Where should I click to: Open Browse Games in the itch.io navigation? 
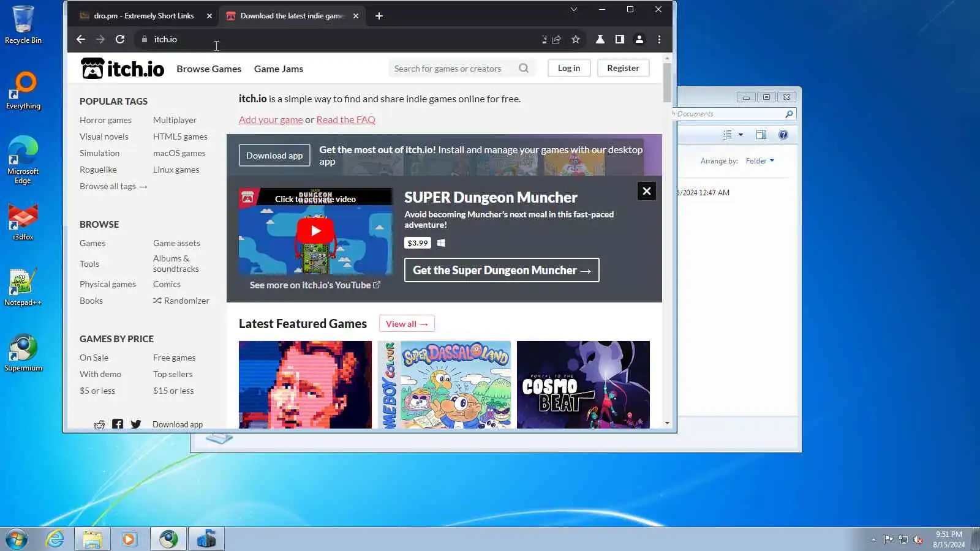(x=209, y=69)
